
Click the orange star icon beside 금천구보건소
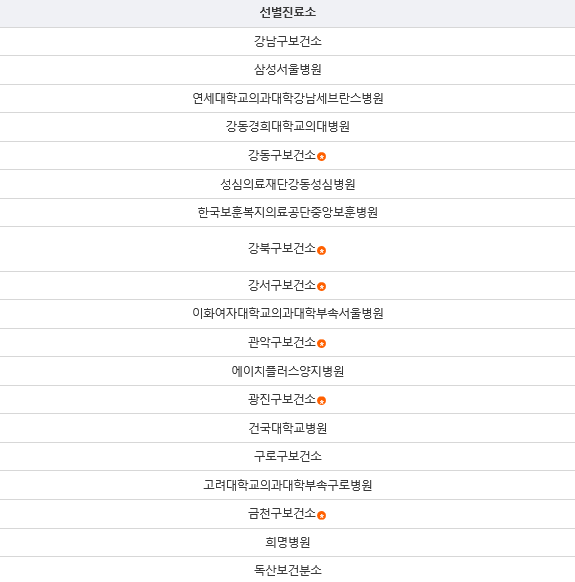321,516
